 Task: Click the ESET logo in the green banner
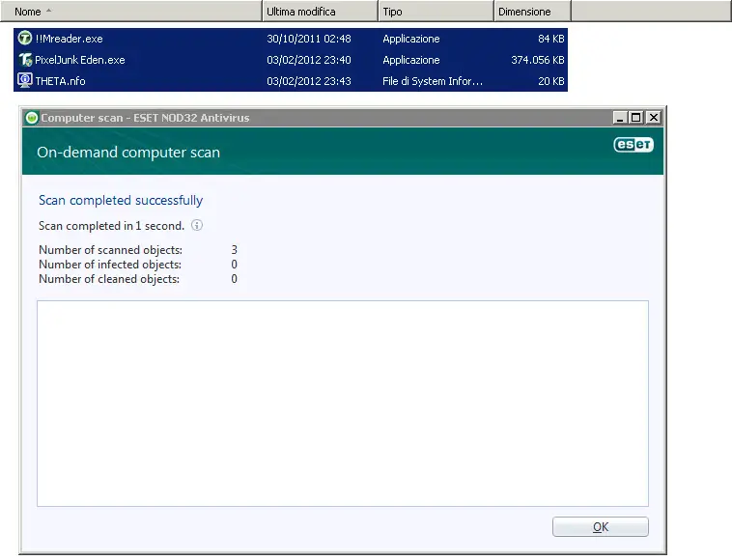tap(633, 145)
